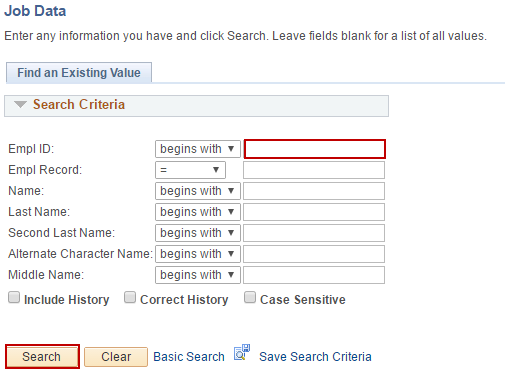The width and height of the screenshot is (505, 377).
Task: Click into the Last Name input field
Action: tap(314, 212)
